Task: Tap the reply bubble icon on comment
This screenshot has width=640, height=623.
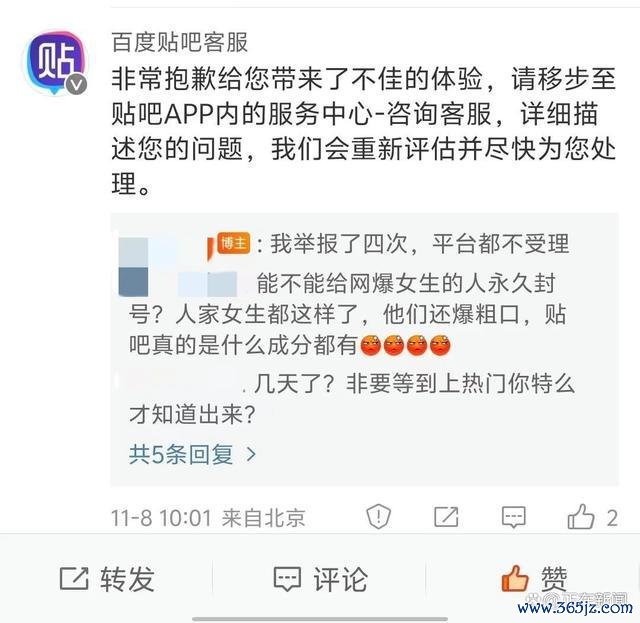Action: (x=513, y=517)
